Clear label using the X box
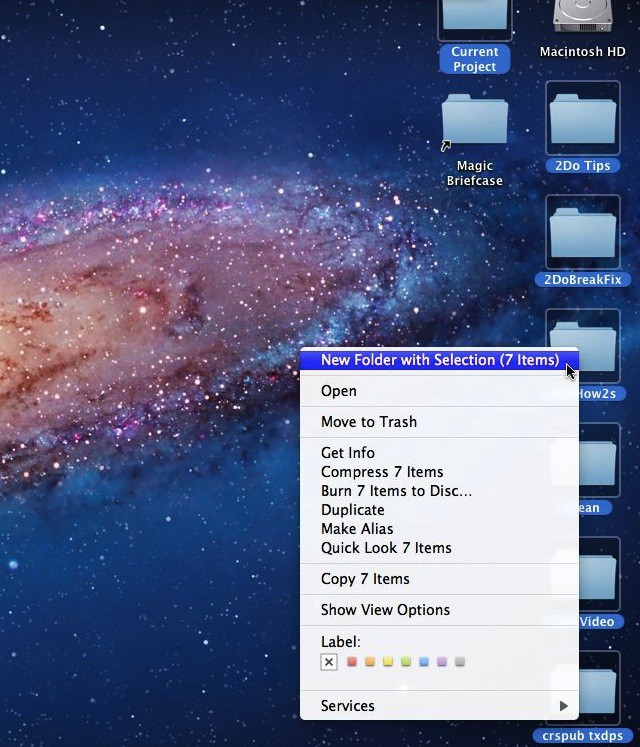640x747 pixels. click(329, 662)
